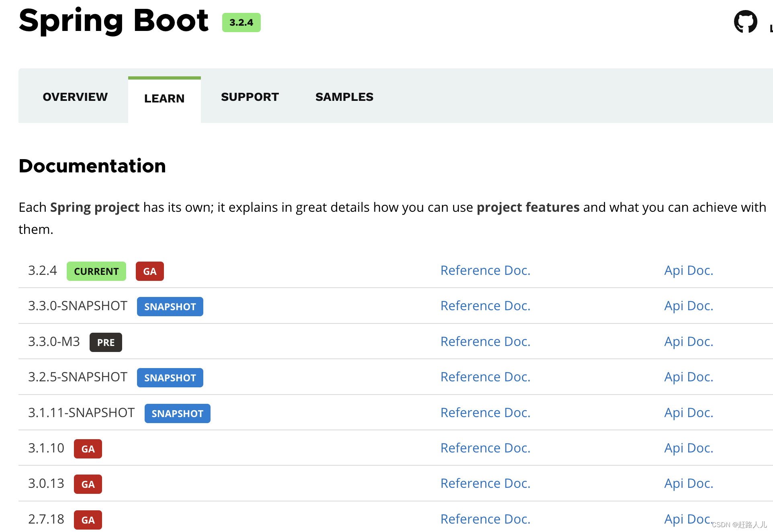Image resolution: width=773 pixels, height=532 pixels.
Task: Open the GitHub repository icon
Action: pos(745,22)
